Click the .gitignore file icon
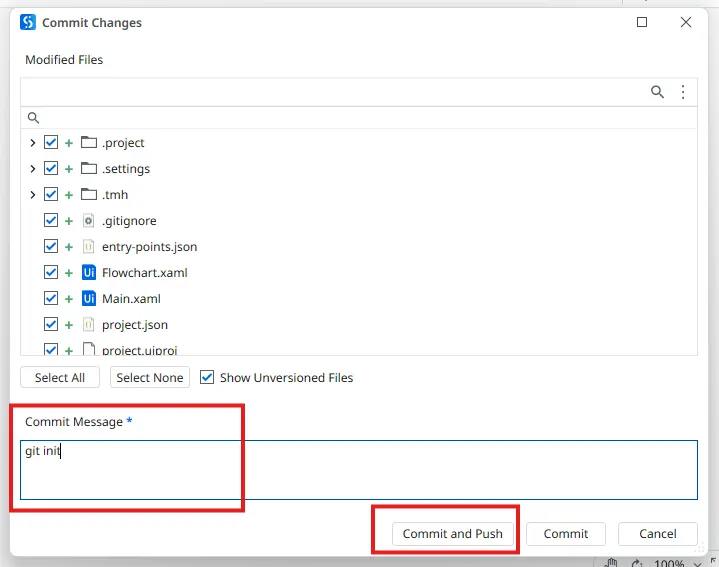719x567 pixels. point(88,221)
